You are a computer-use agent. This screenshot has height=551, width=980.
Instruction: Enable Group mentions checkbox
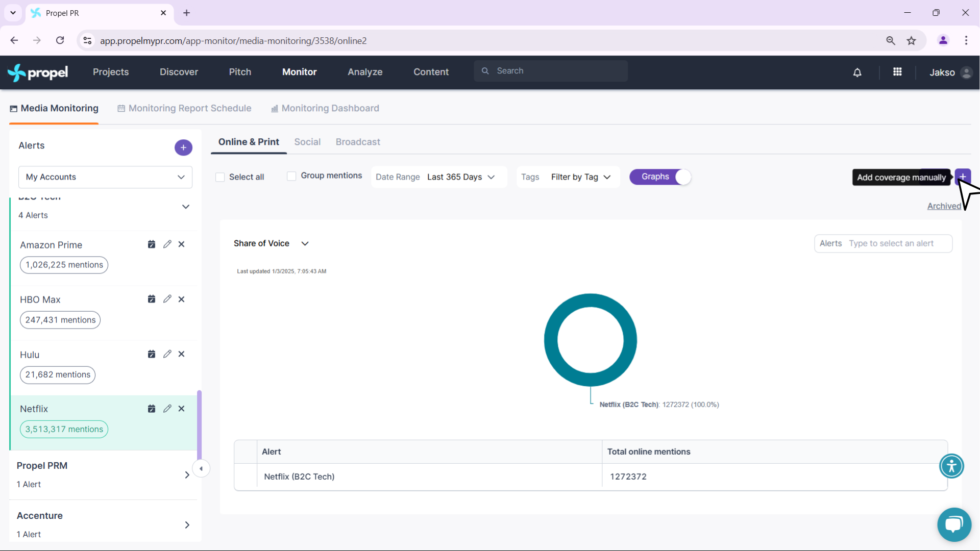pos(291,176)
